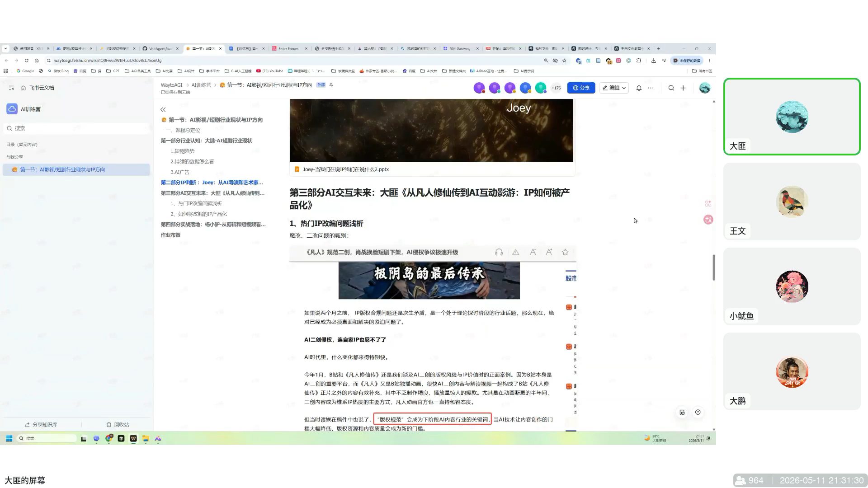Open Joey pptx file attachment link
The height and width of the screenshot is (488, 868).
click(x=346, y=169)
